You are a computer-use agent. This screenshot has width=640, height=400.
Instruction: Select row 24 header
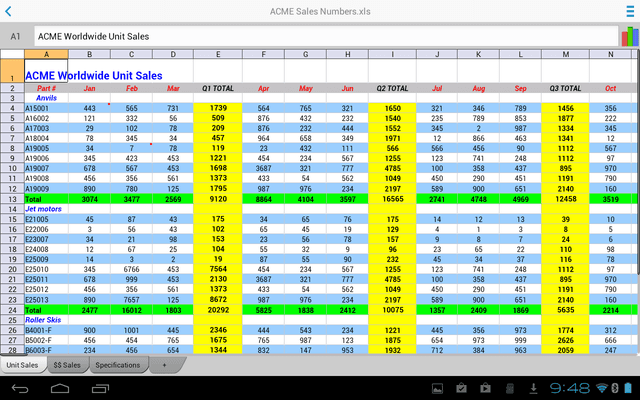(x=12, y=310)
